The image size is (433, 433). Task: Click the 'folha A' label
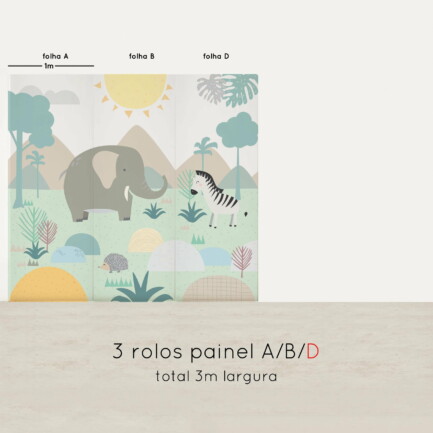tap(55, 56)
